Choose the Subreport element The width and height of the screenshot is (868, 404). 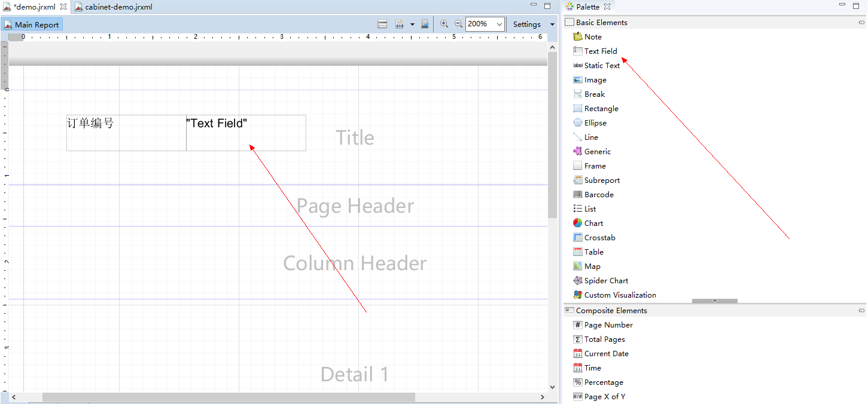tap(596, 180)
